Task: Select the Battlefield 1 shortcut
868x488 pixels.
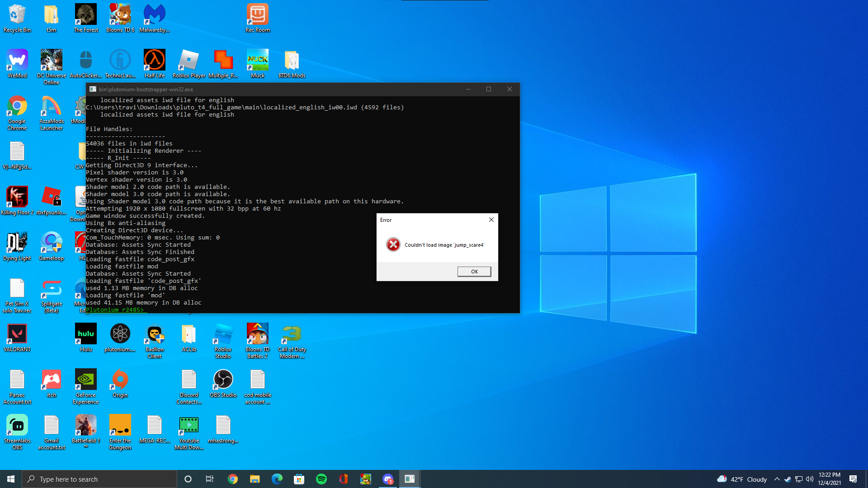Action: pos(86,431)
